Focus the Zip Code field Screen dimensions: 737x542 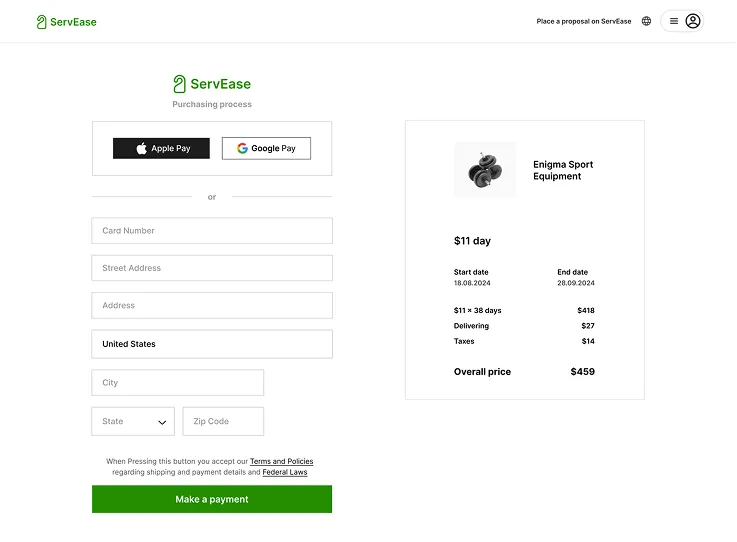click(x=223, y=421)
